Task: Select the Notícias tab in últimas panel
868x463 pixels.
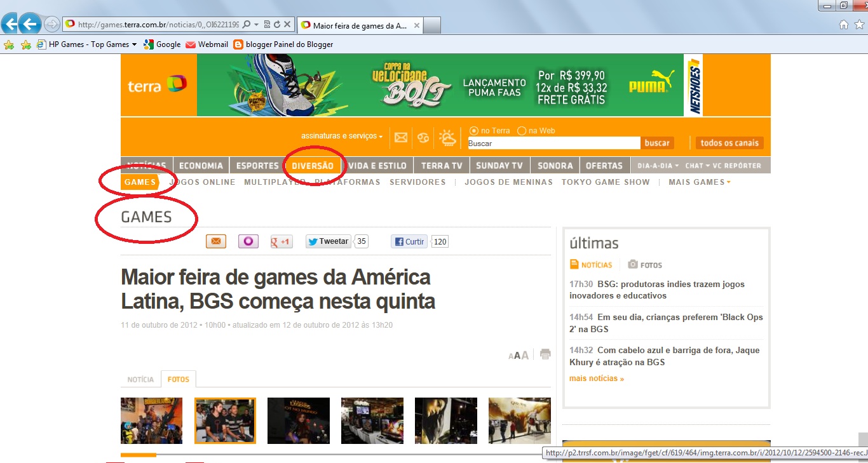Action: tap(591, 265)
